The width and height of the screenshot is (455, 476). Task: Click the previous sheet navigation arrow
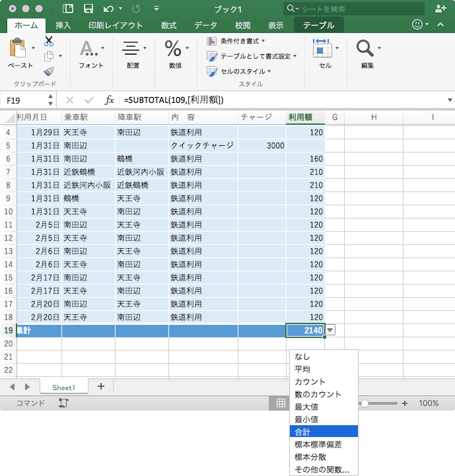tap(13, 387)
